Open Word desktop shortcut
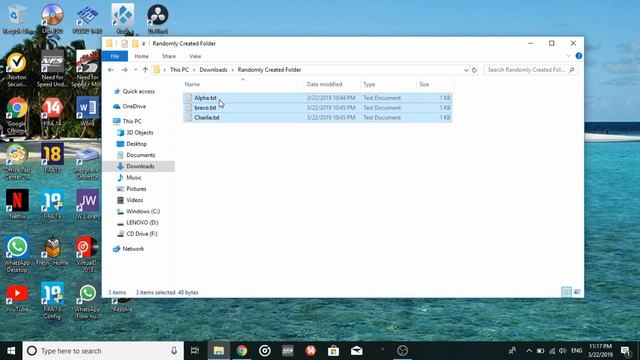 (87, 111)
